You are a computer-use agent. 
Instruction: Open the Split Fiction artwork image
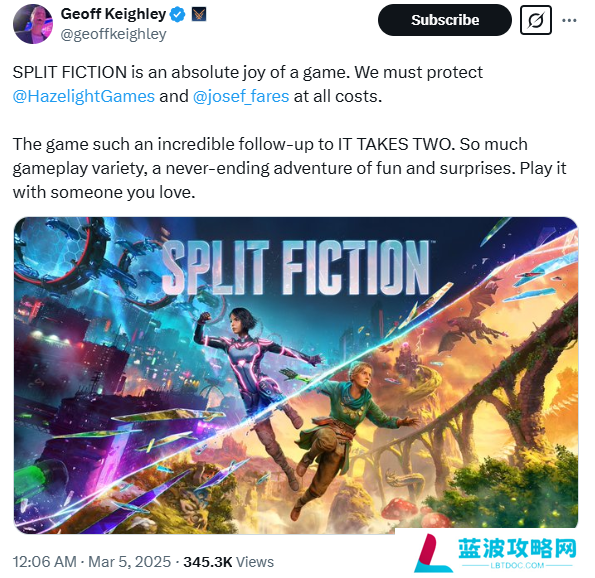point(296,375)
